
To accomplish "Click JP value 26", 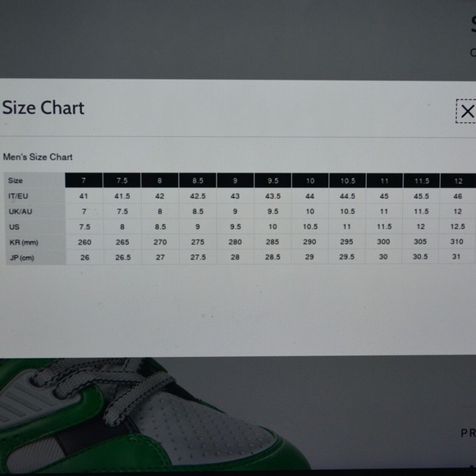I will (85, 258).
